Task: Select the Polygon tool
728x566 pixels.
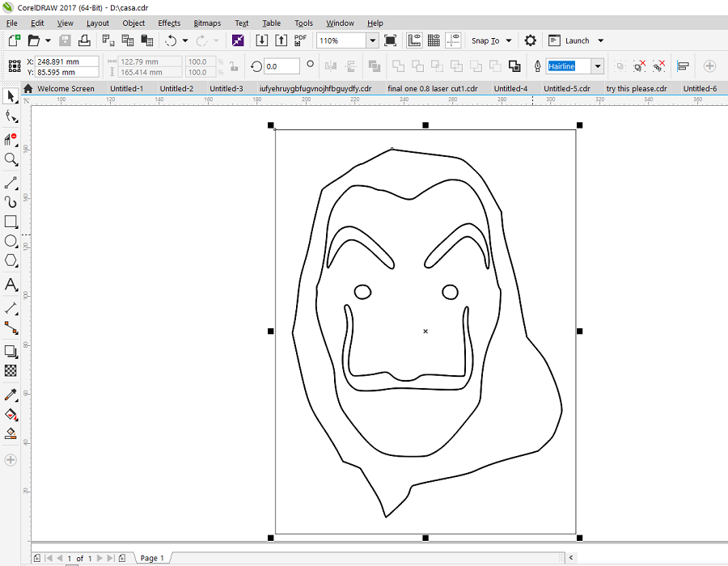Action: 11,260
